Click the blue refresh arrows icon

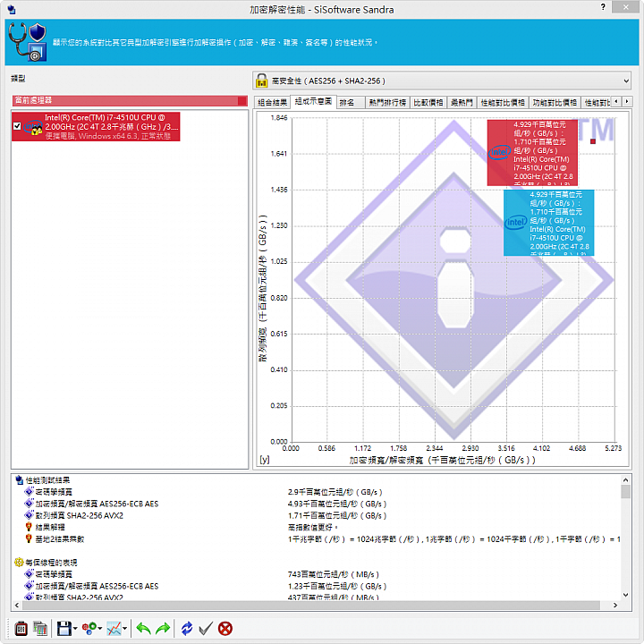click(x=187, y=629)
